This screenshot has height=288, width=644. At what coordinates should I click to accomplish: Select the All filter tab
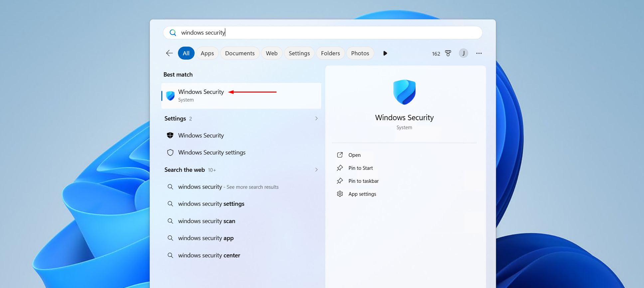pos(186,53)
